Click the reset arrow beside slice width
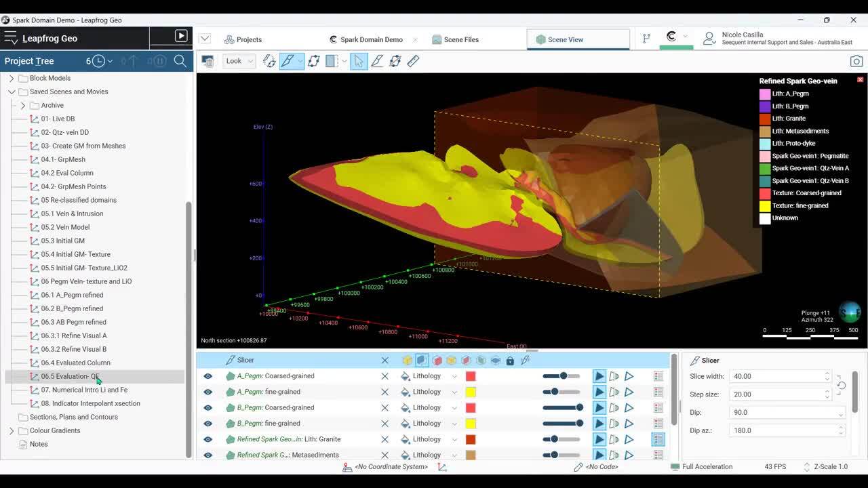This screenshot has height=488, width=868. (x=841, y=385)
